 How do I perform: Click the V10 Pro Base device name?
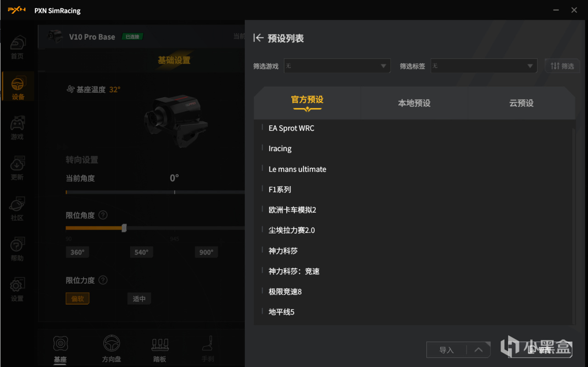tap(92, 37)
